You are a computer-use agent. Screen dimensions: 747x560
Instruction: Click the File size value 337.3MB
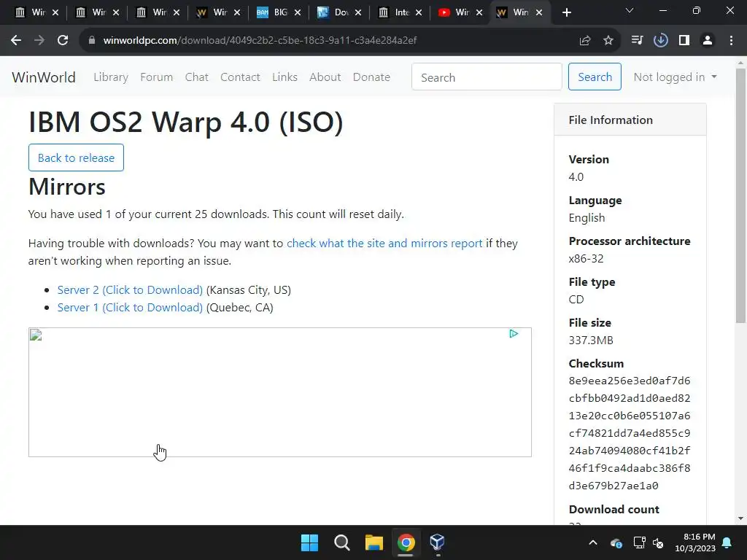591,341
